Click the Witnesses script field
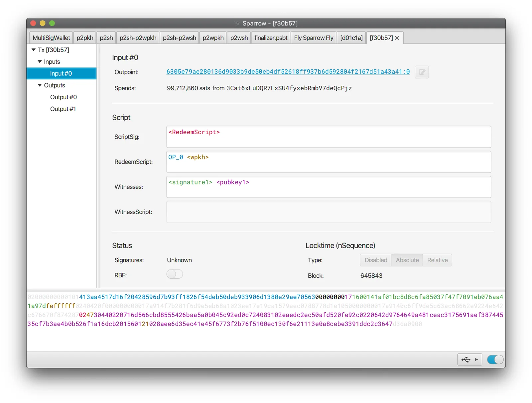532x403 pixels. pos(329,187)
